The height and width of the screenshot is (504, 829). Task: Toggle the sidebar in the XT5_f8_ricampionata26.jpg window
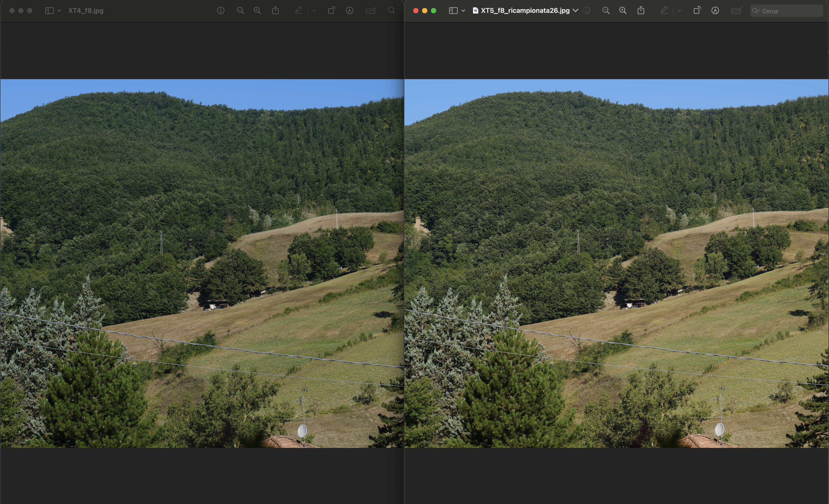[453, 10]
